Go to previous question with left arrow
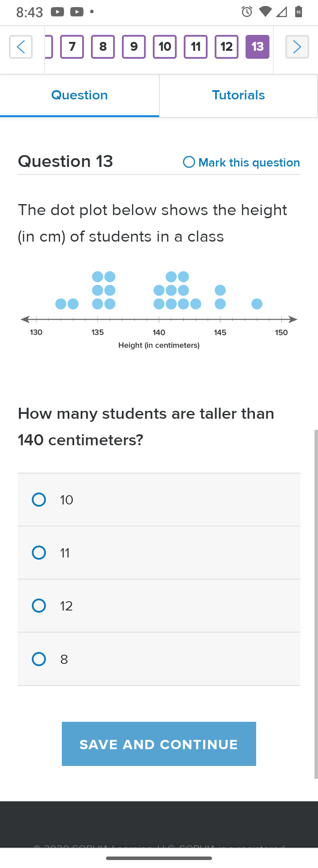 [21, 47]
